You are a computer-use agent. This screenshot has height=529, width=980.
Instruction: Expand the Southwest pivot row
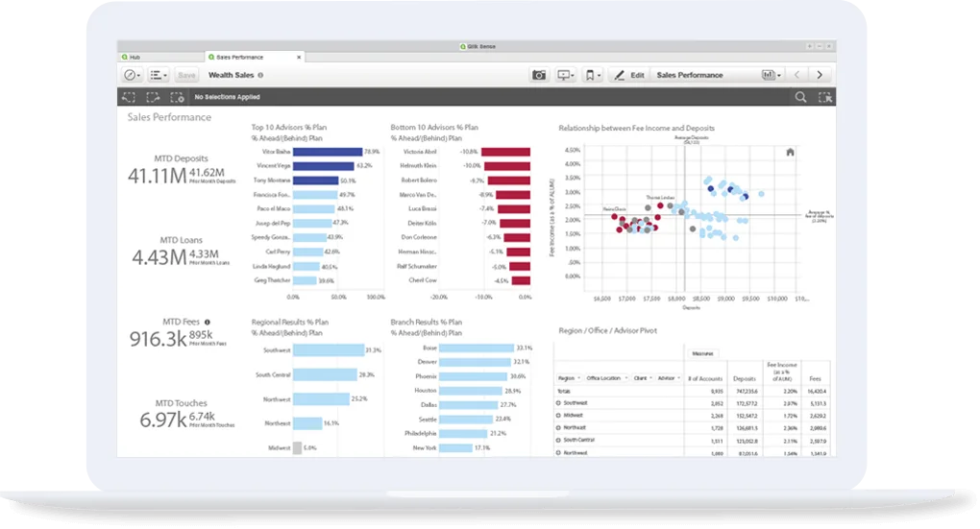coord(558,403)
